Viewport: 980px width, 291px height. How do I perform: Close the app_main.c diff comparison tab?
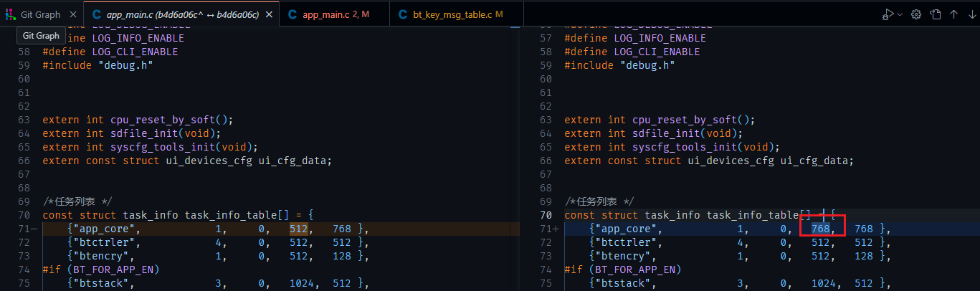tap(269, 14)
